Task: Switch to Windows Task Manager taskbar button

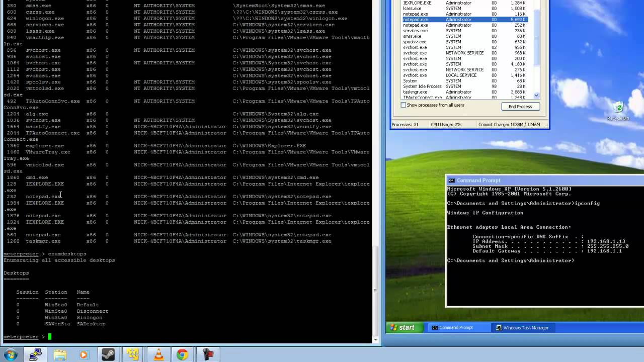Action: (523, 328)
